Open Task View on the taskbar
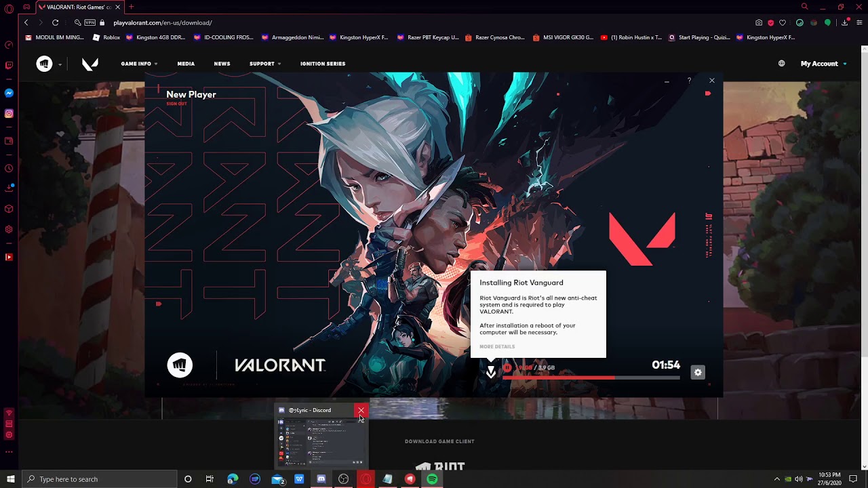868x488 pixels. point(210,479)
